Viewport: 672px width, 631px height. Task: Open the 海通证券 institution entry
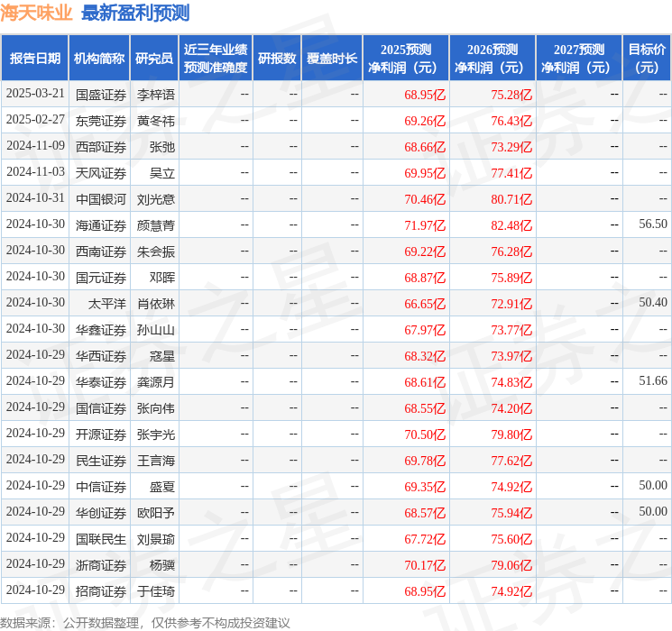pyautogui.click(x=101, y=224)
